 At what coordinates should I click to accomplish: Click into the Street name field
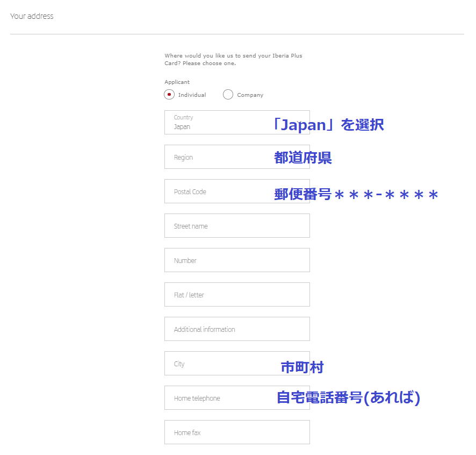237,226
